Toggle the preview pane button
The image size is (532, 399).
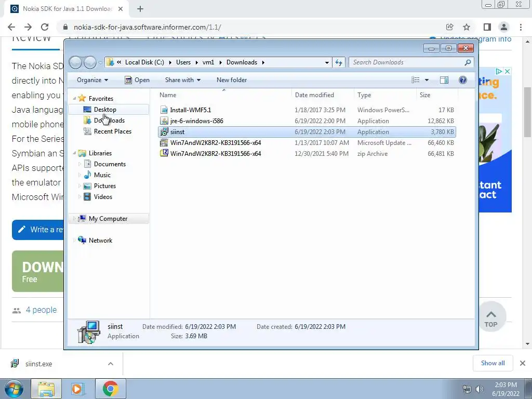pyautogui.click(x=444, y=80)
